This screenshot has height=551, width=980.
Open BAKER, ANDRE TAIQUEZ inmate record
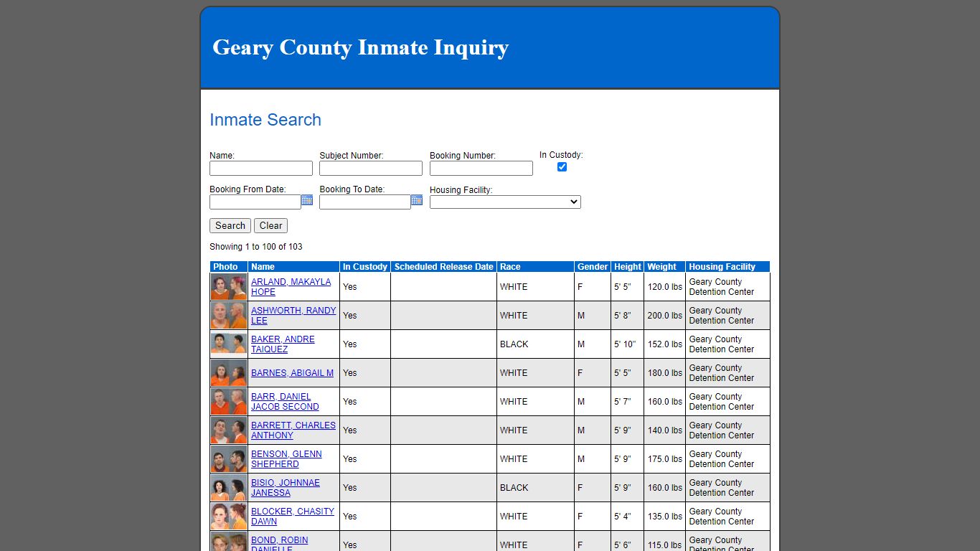pos(283,344)
